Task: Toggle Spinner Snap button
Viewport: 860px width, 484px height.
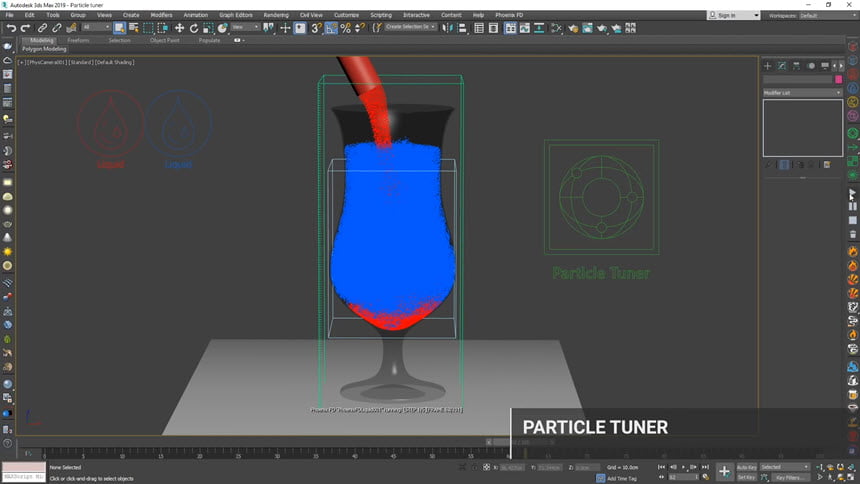Action: click(360, 28)
